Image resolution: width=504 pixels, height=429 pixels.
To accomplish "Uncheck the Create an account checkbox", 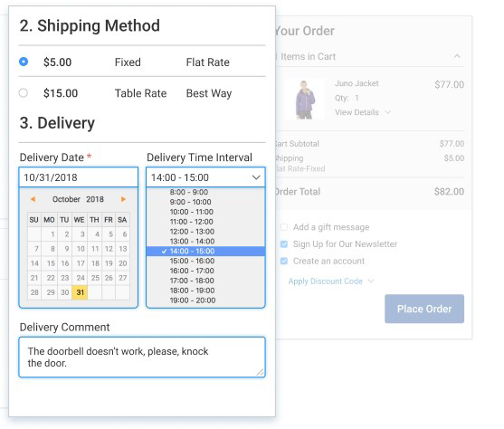I will (x=284, y=261).
